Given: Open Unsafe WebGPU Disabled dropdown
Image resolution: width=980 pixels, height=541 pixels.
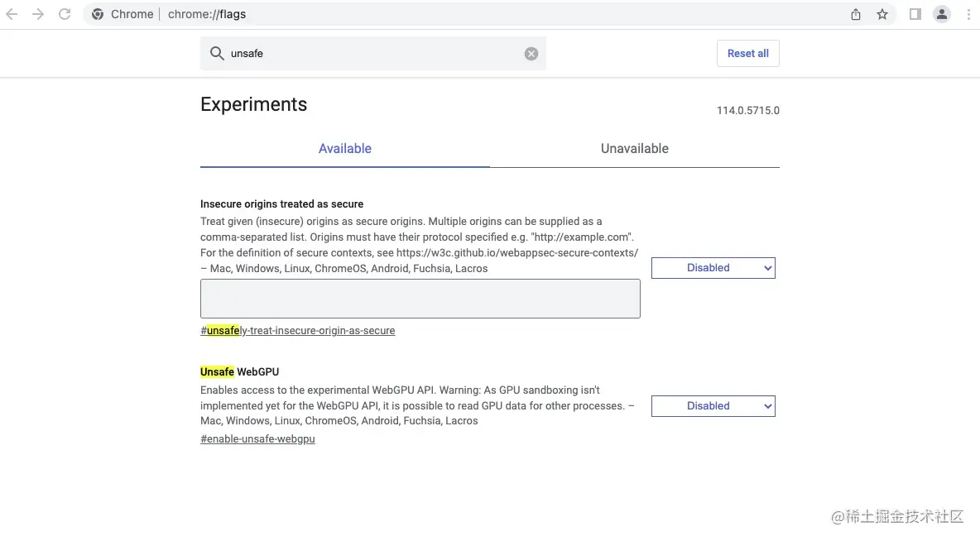Looking at the screenshot, I should [x=713, y=406].
